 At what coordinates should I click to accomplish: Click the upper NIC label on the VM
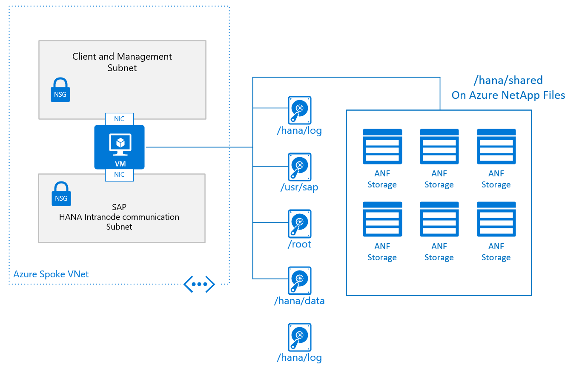(119, 120)
